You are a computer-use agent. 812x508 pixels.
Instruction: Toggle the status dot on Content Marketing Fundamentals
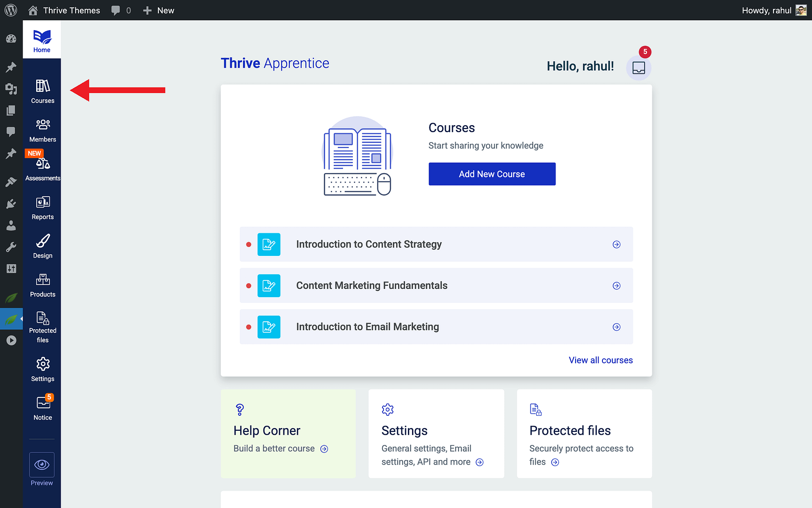[x=249, y=286]
